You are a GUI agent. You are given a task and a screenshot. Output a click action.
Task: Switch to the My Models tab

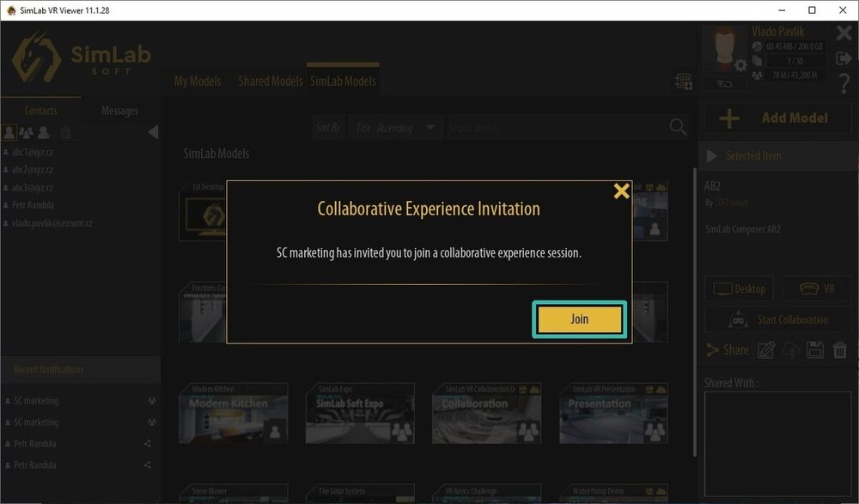[196, 80]
